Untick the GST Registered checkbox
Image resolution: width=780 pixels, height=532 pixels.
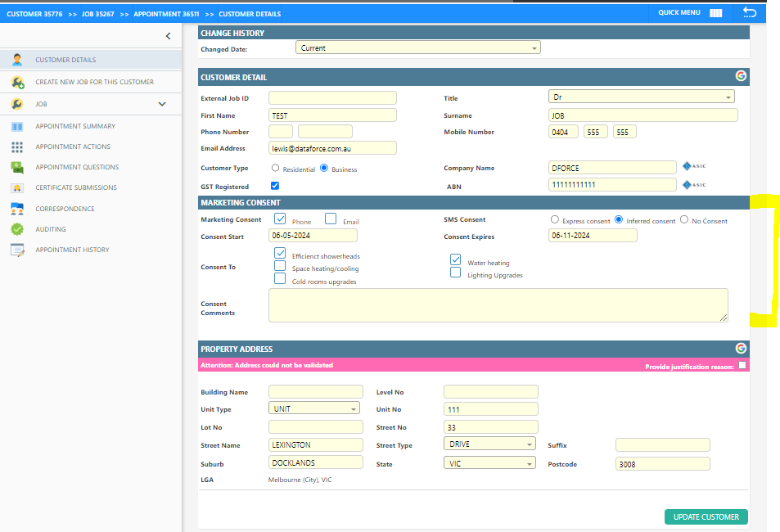[x=275, y=186]
